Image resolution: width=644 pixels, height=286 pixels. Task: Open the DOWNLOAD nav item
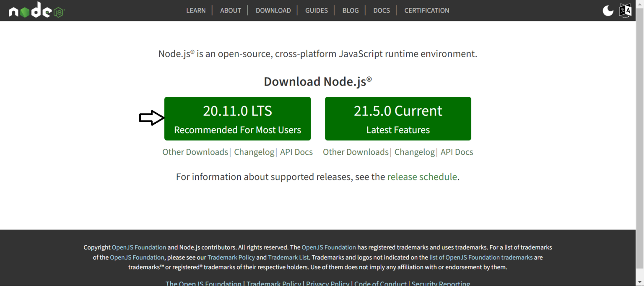pos(273,10)
